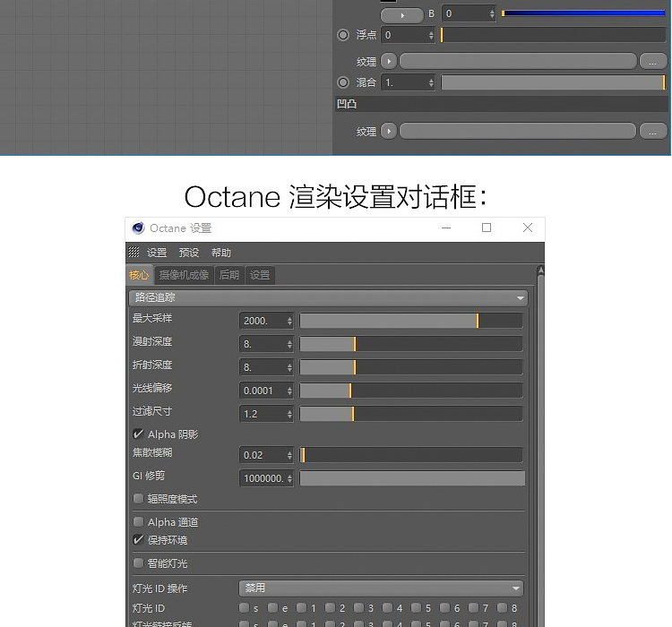This screenshot has height=627, width=672.
Task: Open the 设置 menu in Octane window
Action: pos(157,253)
